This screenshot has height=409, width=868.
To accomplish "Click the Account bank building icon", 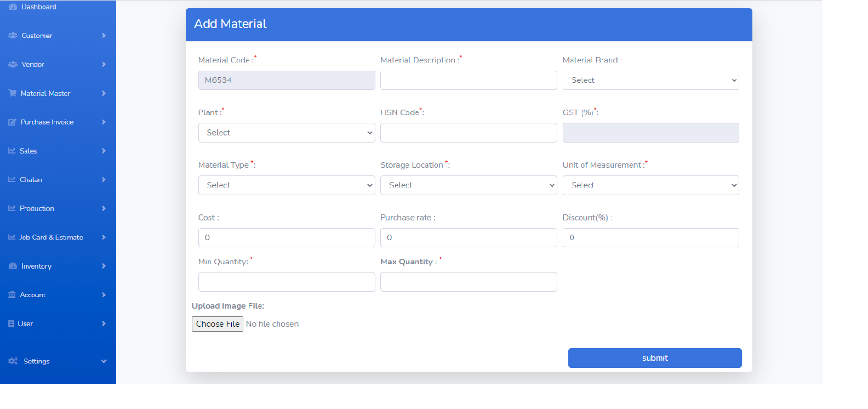I will click(12, 295).
